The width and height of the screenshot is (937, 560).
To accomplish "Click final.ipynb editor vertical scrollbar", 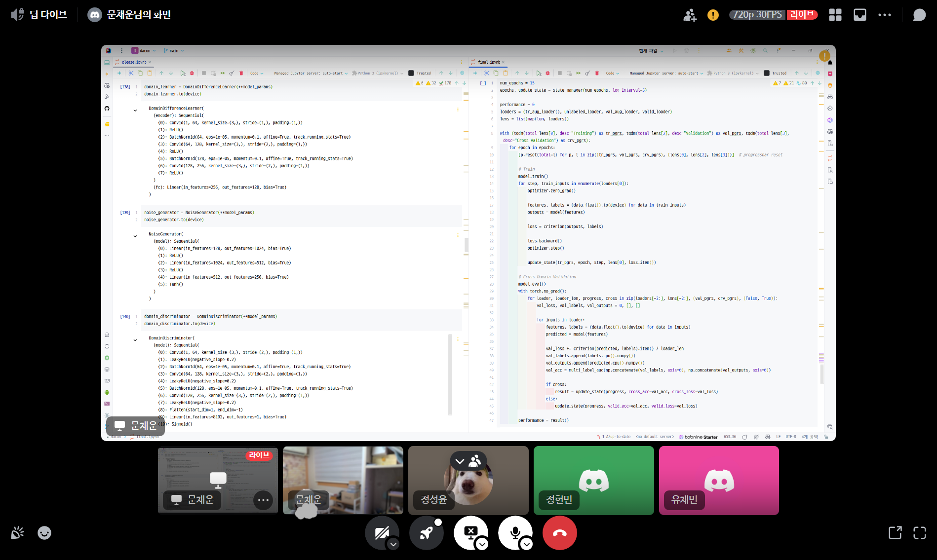I will click(821, 373).
